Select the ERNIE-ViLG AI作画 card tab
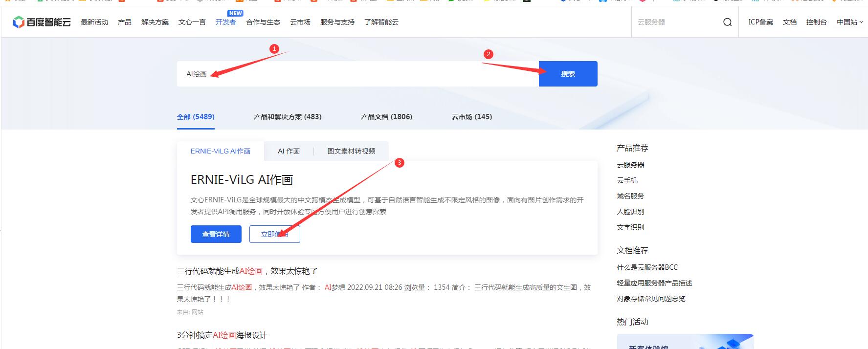868x349 pixels. [x=221, y=151]
